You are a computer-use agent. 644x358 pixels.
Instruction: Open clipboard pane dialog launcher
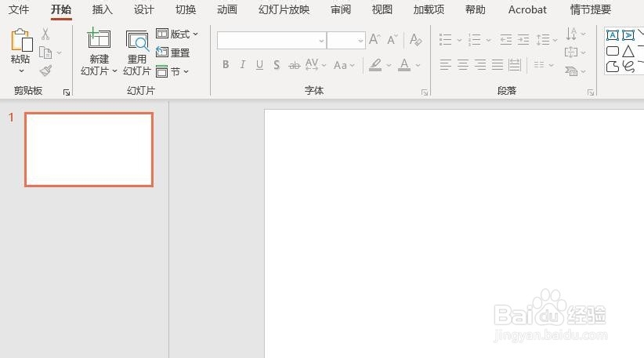point(67,92)
